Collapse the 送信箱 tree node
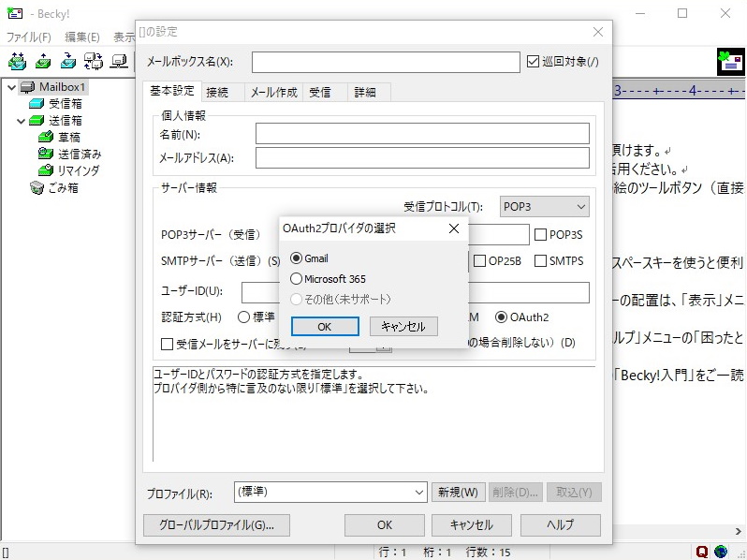747x560 pixels. (x=21, y=121)
